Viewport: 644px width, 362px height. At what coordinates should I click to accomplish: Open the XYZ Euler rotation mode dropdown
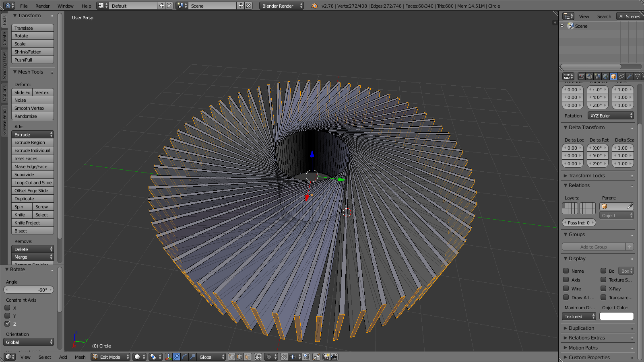[611, 116]
